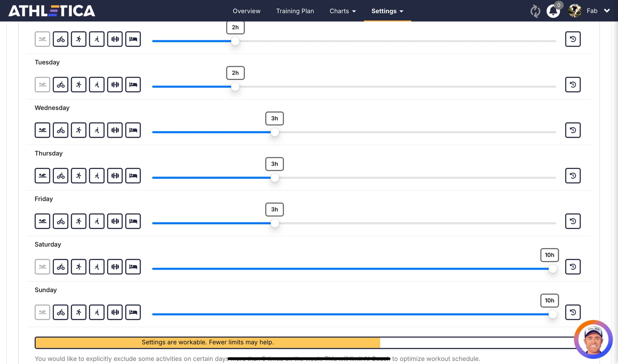The image size is (618, 364).
Task: Toggle running for Tuesday
Action: click(79, 85)
